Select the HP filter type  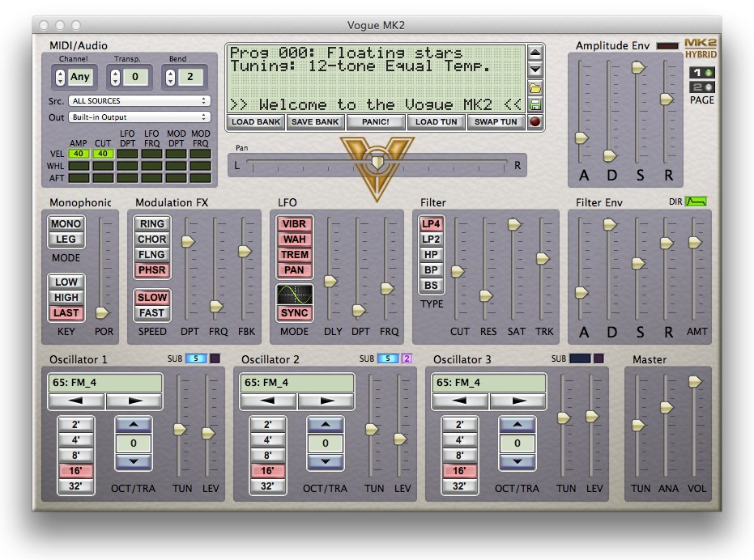click(432, 255)
